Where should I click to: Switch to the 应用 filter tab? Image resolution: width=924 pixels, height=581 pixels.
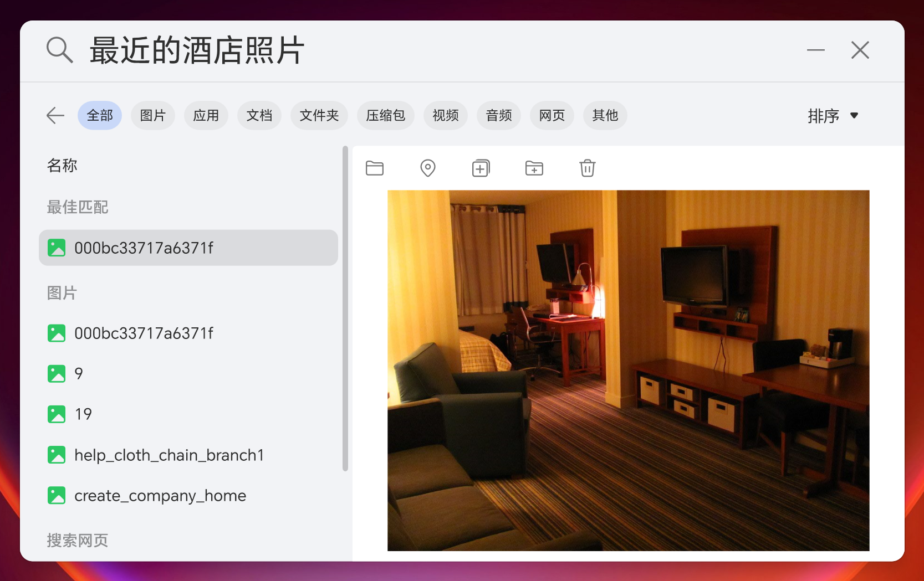coord(206,115)
